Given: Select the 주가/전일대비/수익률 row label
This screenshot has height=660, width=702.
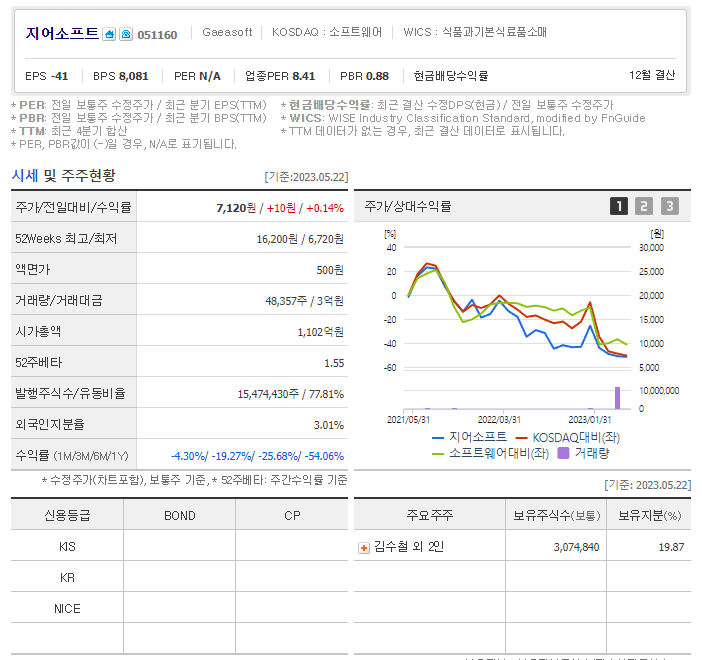Looking at the screenshot, I should (73, 207).
